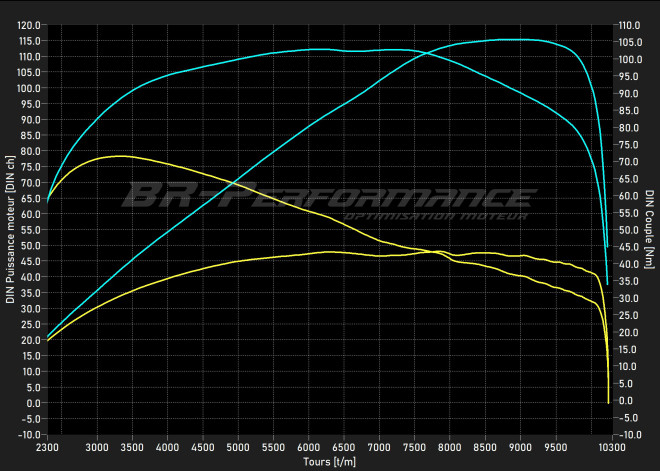Click the -10.0 label on the left power axis
The height and width of the screenshot is (471, 660).
tap(29, 435)
